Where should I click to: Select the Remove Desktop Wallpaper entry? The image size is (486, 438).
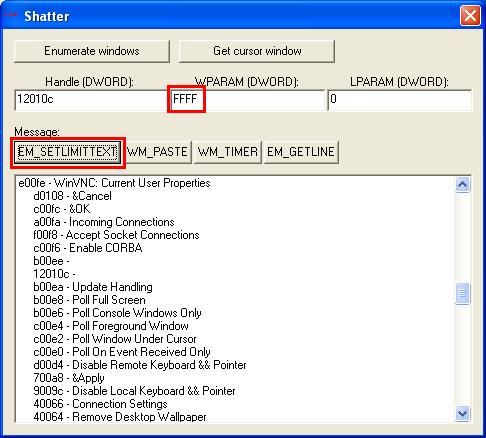coord(120,417)
